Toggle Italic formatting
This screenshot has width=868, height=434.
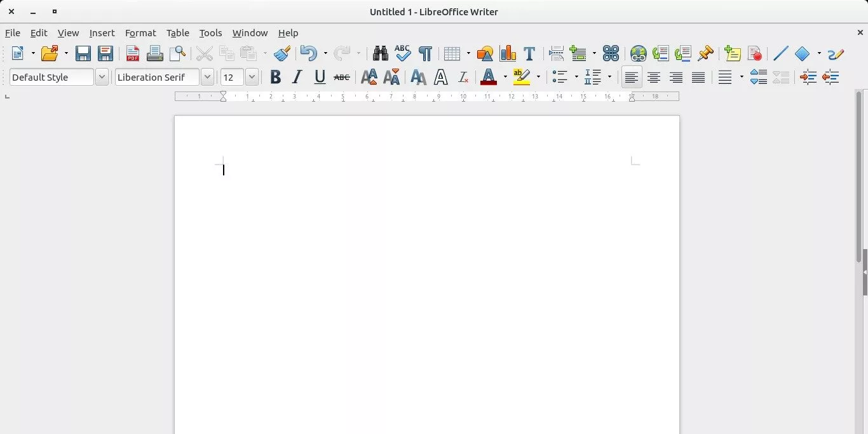tap(297, 78)
